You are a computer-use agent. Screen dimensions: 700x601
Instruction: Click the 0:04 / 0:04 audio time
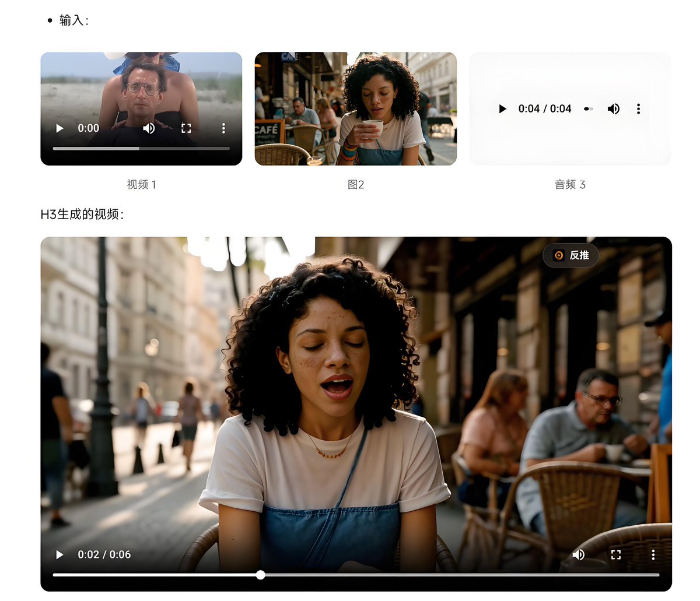(545, 109)
